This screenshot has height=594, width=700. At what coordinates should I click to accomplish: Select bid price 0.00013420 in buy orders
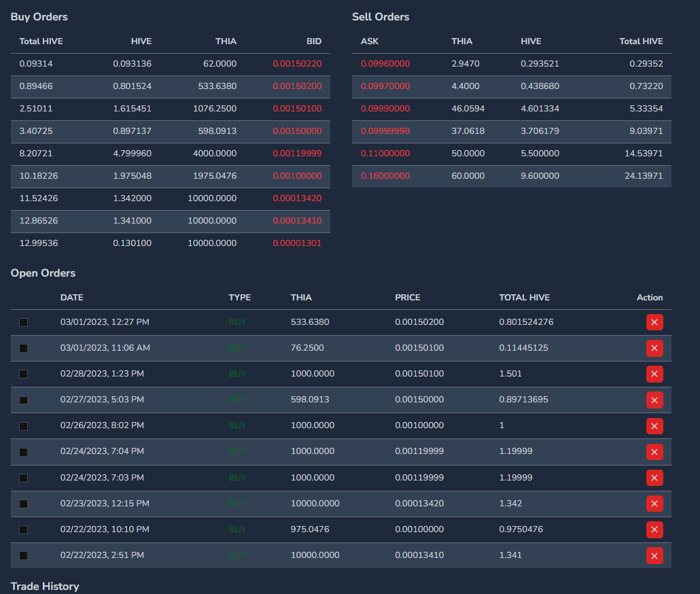click(297, 198)
